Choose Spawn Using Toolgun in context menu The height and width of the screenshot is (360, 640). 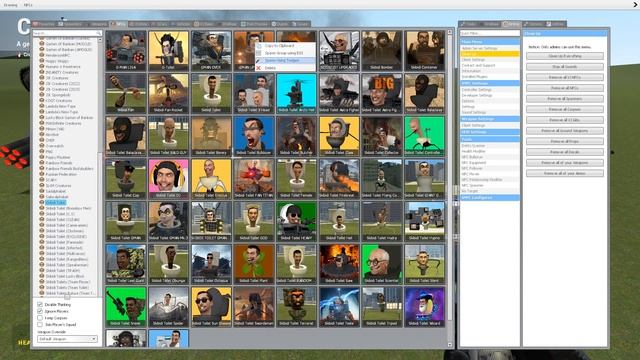pyautogui.click(x=285, y=60)
